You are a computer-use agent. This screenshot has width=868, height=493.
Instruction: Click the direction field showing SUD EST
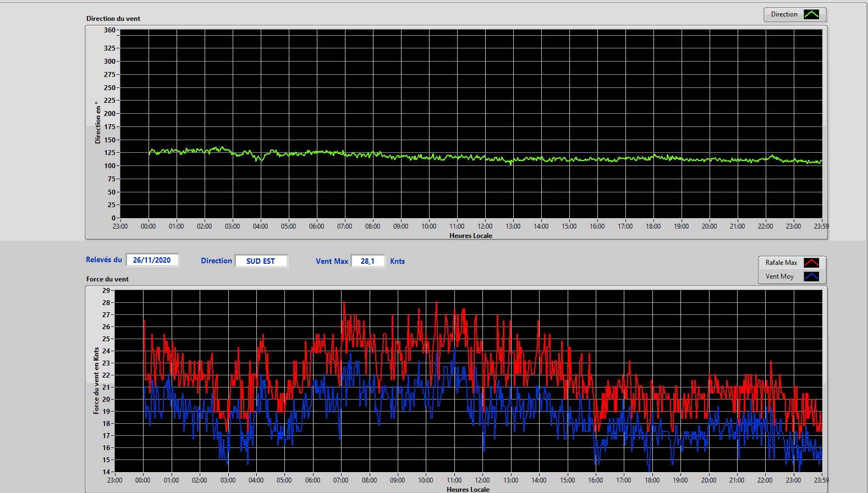(x=261, y=261)
